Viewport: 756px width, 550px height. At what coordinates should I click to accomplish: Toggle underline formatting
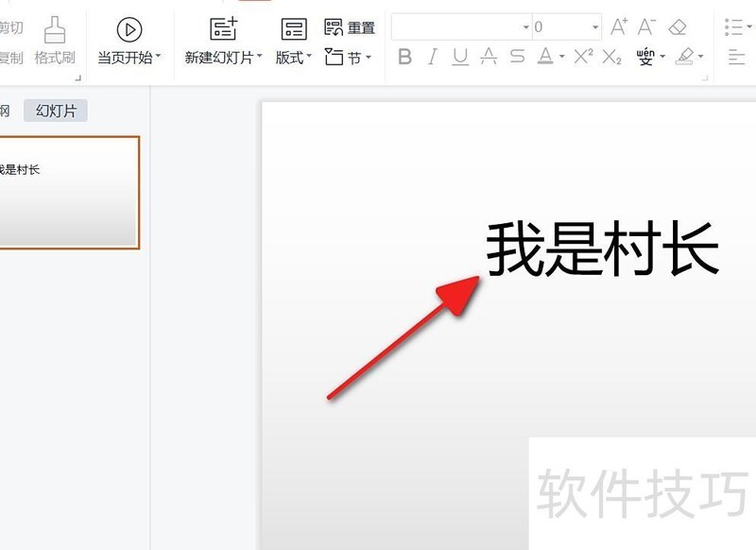point(458,57)
